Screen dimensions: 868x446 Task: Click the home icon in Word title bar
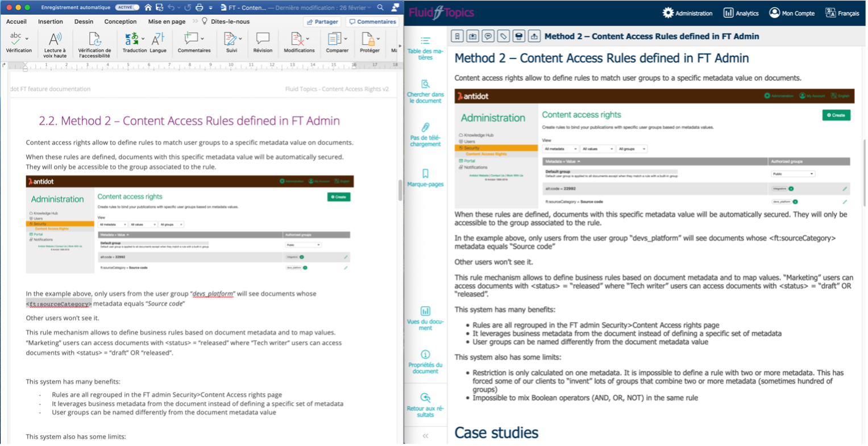148,7
